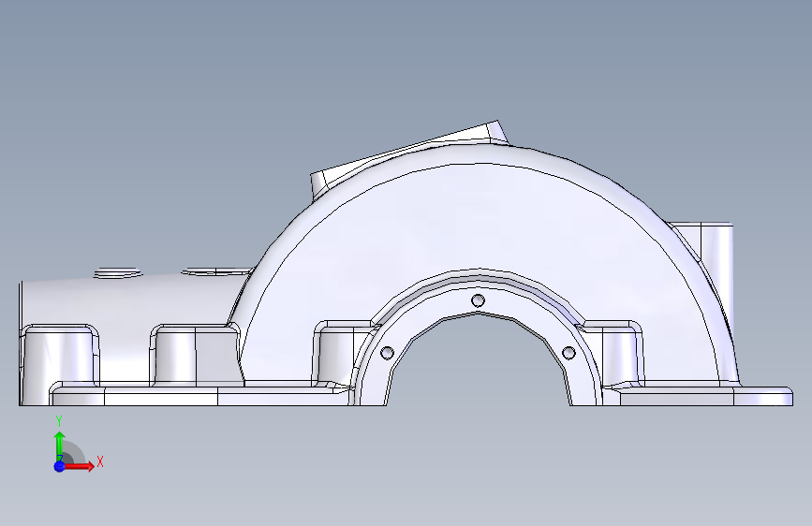
Task: Click the red X axis arrow of triad
Action: tap(79, 466)
